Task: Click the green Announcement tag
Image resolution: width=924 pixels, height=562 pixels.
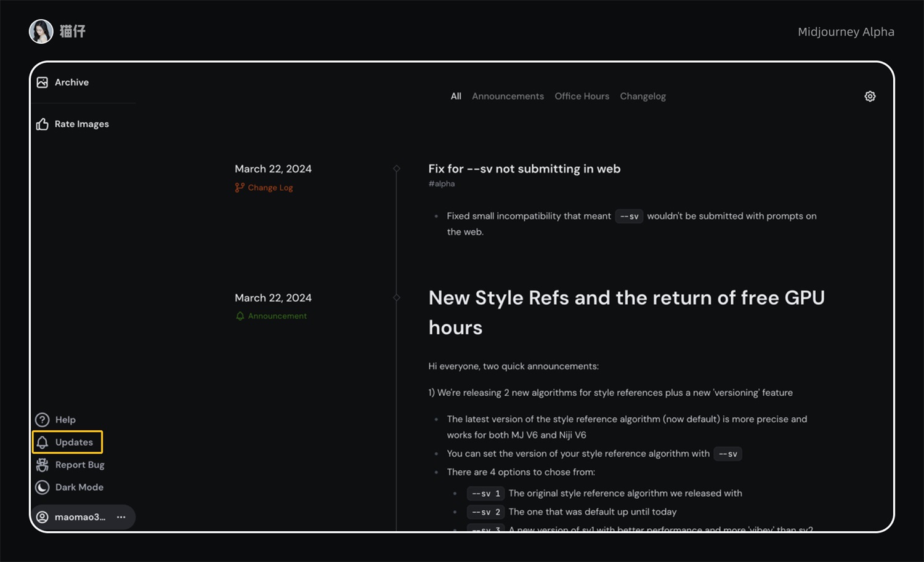Action: click(x=277, y=316)
